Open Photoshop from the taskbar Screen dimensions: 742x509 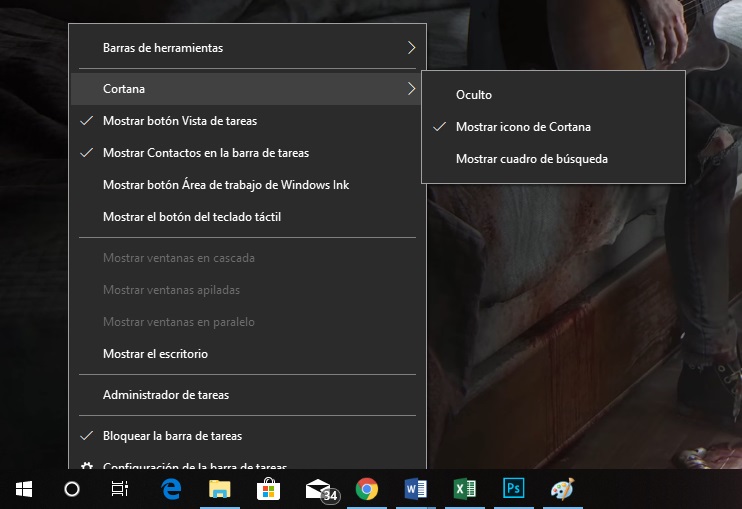514,489
